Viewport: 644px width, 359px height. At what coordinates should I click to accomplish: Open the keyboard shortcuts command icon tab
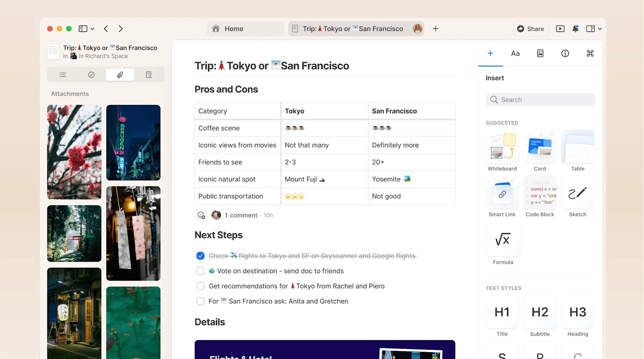click(x=590, y=53)
